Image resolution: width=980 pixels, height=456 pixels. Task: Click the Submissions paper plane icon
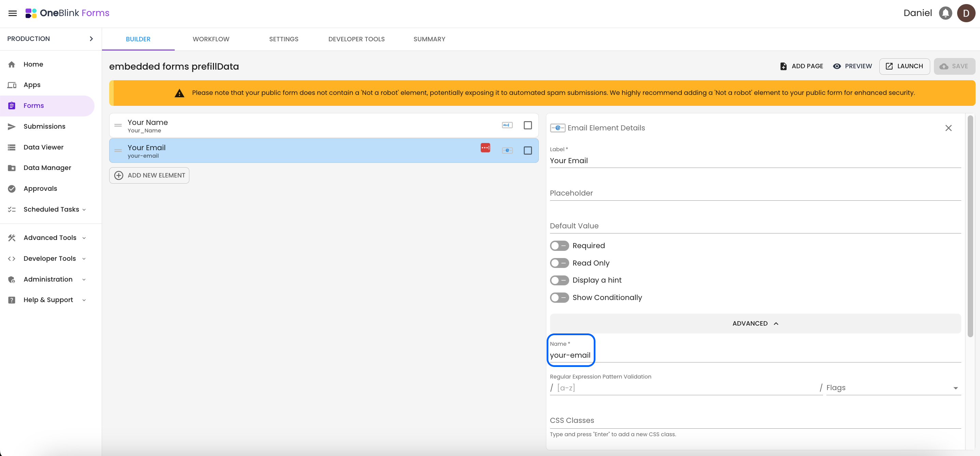[12, 126]
